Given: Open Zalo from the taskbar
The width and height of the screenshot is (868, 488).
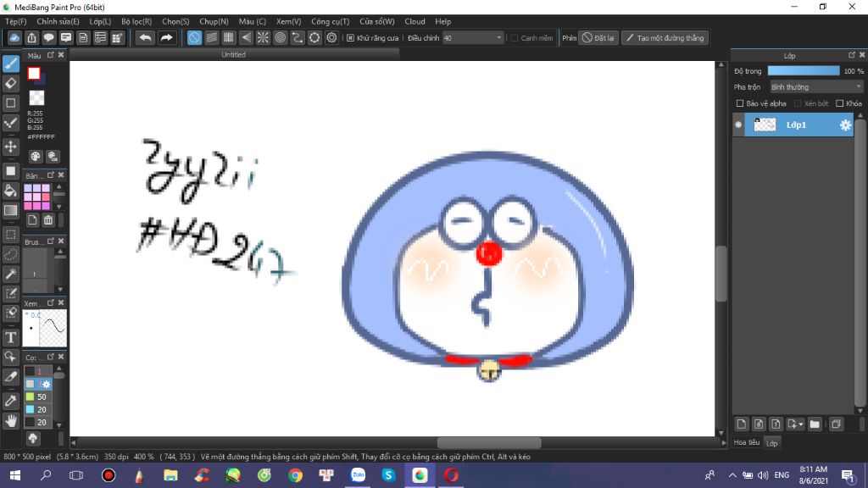Looking at the screenshot, I should (359, 475).
